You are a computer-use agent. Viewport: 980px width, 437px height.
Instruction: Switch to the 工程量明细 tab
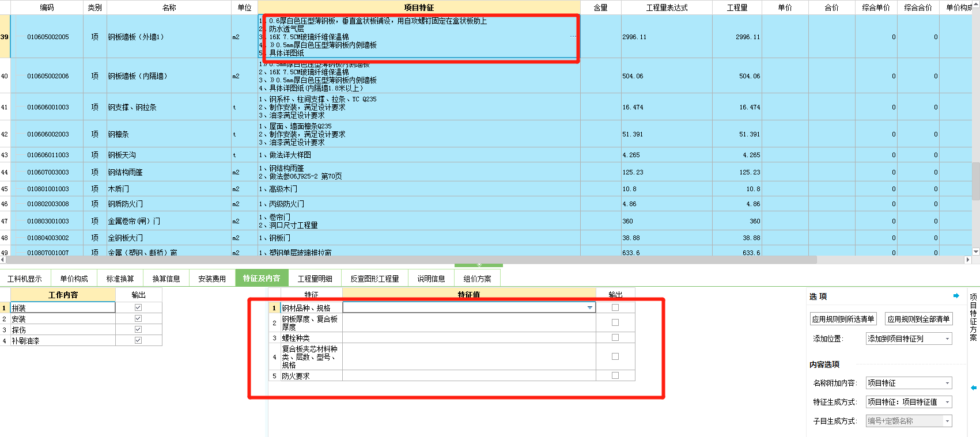tap(315, 279)
